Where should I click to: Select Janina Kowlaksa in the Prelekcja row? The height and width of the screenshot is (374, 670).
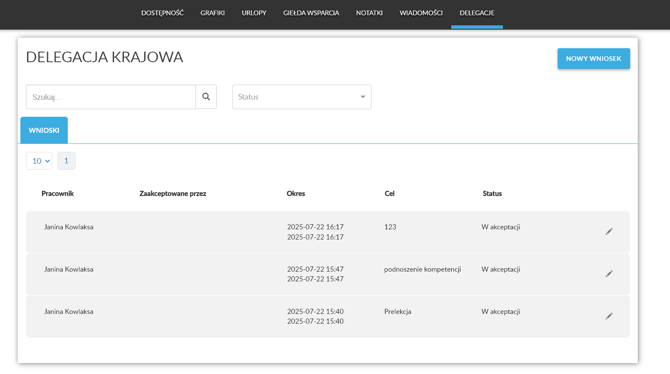pyautogui.click(x=68, y=312)
